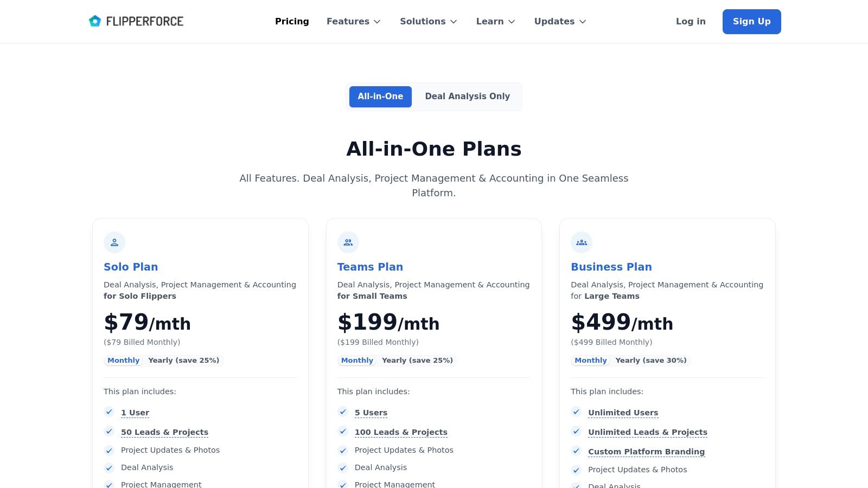Click the Business Plan group icon
The width and height of the screenshot is (868, 488).
click(x=582, y=242)
